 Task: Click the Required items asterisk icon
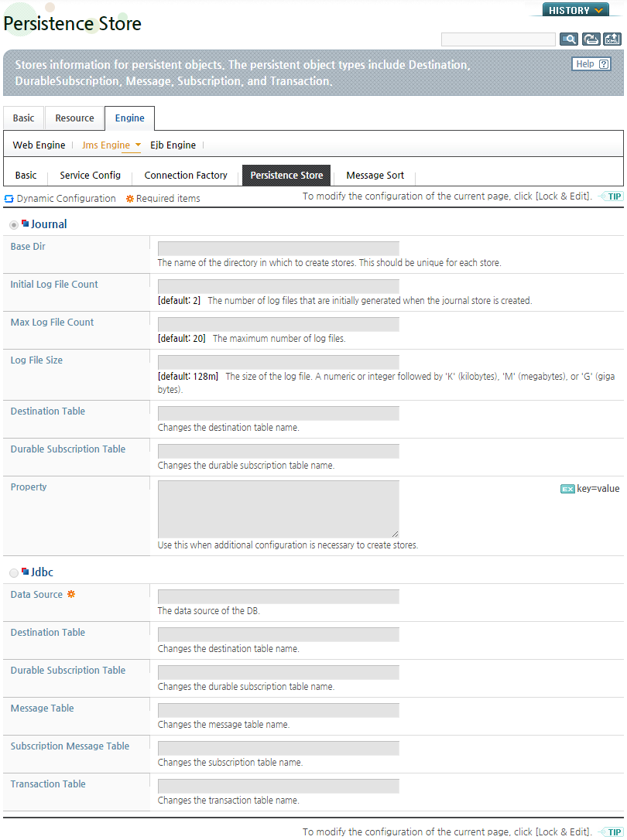click(x=130, y=199)
